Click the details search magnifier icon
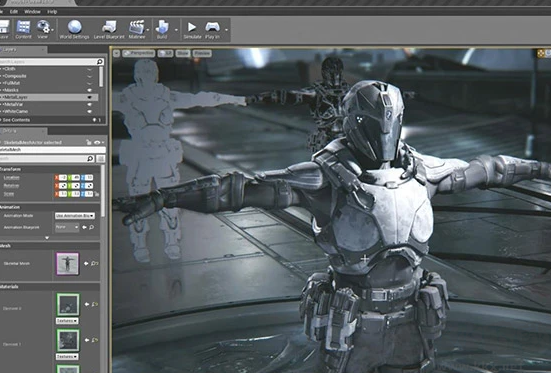 pos(90,159)
